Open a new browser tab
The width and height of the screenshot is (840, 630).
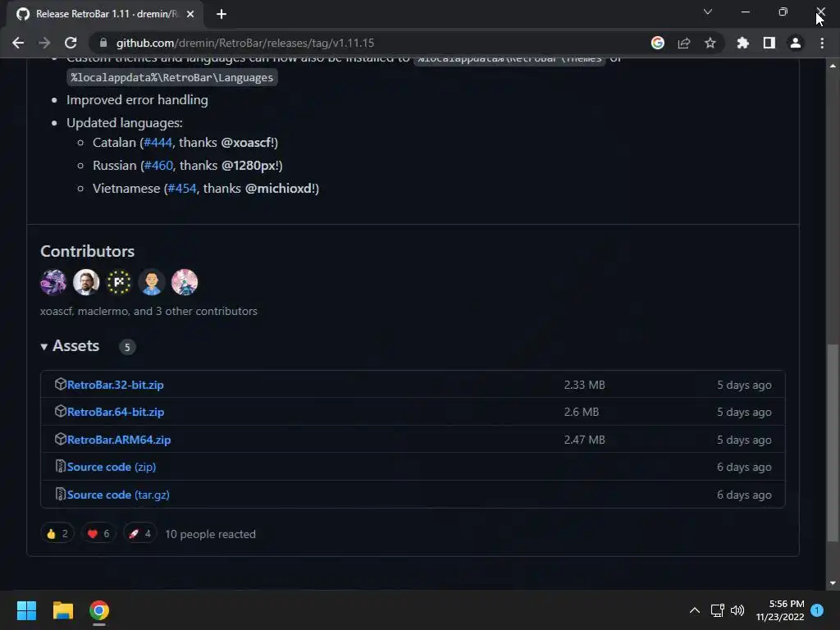[221, 15]
